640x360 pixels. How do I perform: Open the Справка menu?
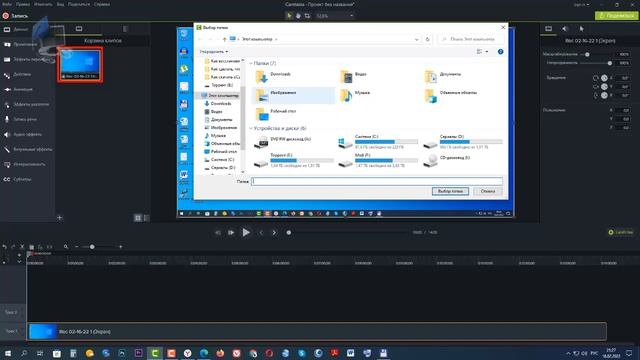102,4
